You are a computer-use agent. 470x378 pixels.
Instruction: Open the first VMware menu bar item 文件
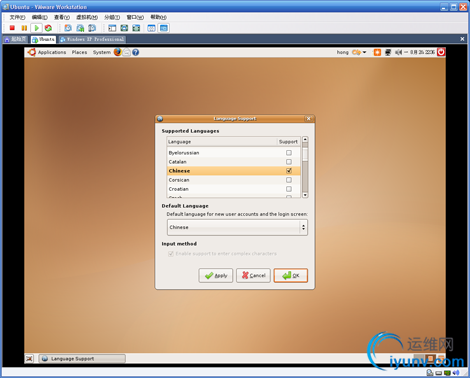17,17
